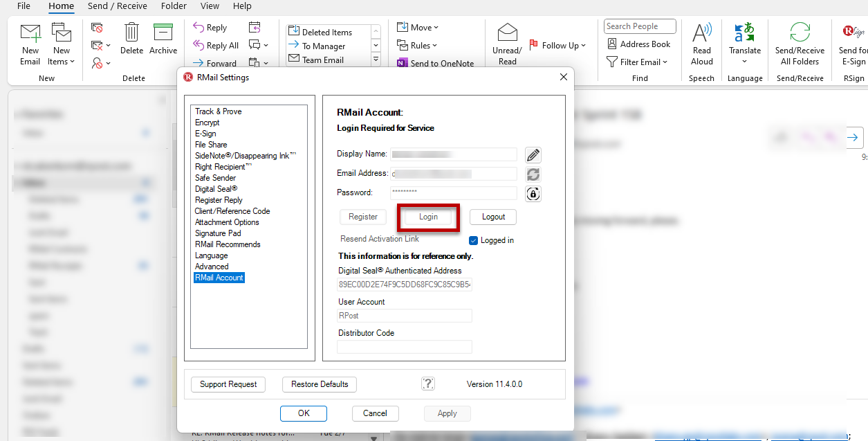Select E-Sign in settings list
This screenshot has width=868, height=441.
[205, 134]
